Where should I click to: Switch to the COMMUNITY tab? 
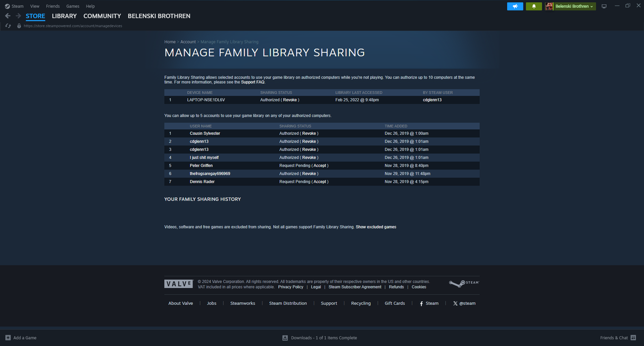point(102,16)
